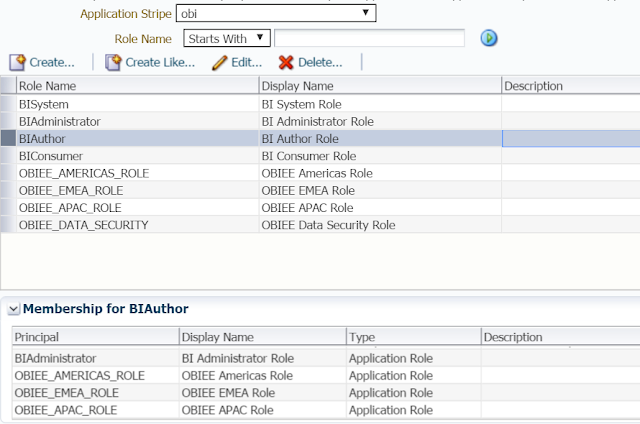Click OBIEE APAC Role in membership table
Screen dimensions: 640x424
tap(227, 410)
